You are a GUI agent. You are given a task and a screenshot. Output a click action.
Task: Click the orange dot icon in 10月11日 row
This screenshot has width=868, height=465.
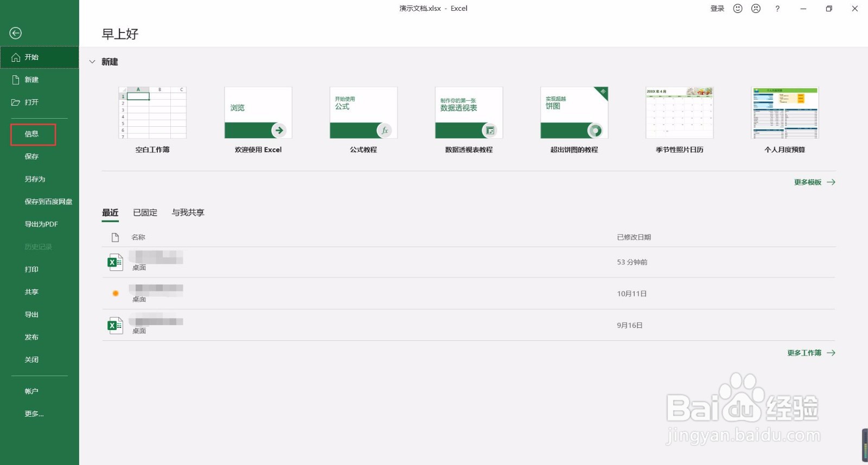pos(115,294)
